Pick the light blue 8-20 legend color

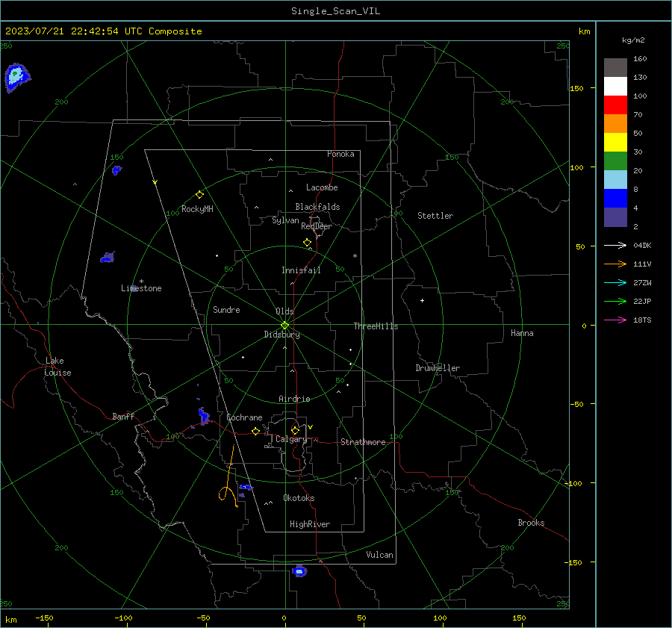[x=615, y=180]
